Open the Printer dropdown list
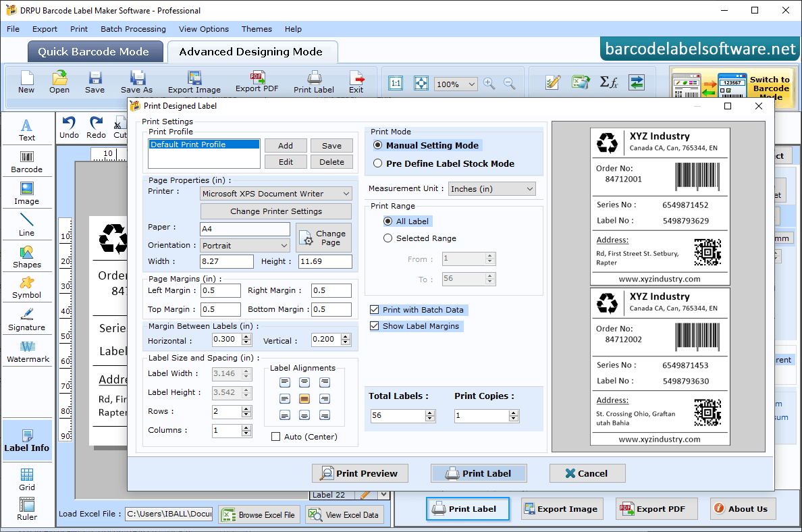 pos(346,194)
